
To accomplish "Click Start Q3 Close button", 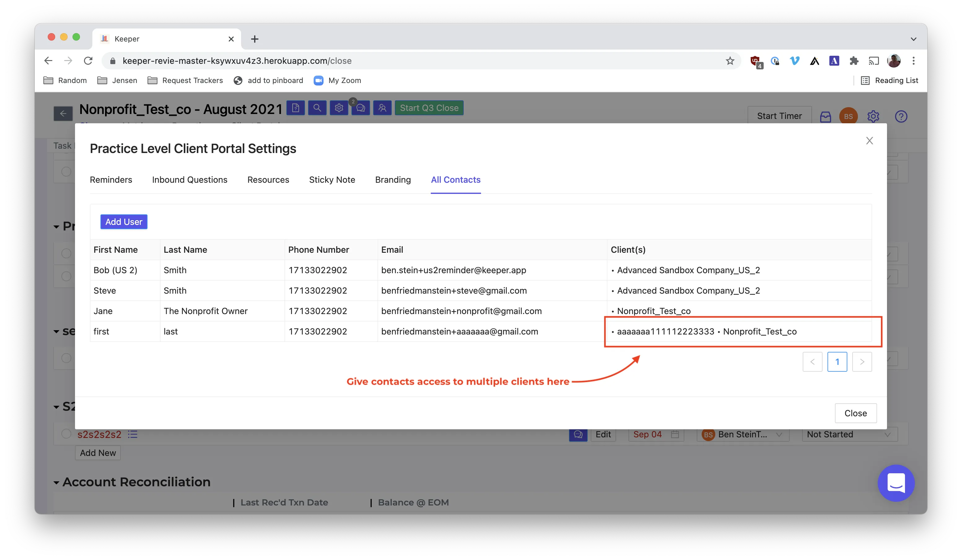I will 429,108.
